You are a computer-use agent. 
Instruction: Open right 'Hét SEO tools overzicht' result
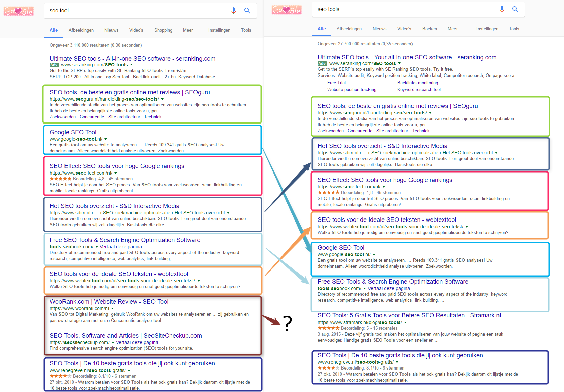click(x=383, y=146)
